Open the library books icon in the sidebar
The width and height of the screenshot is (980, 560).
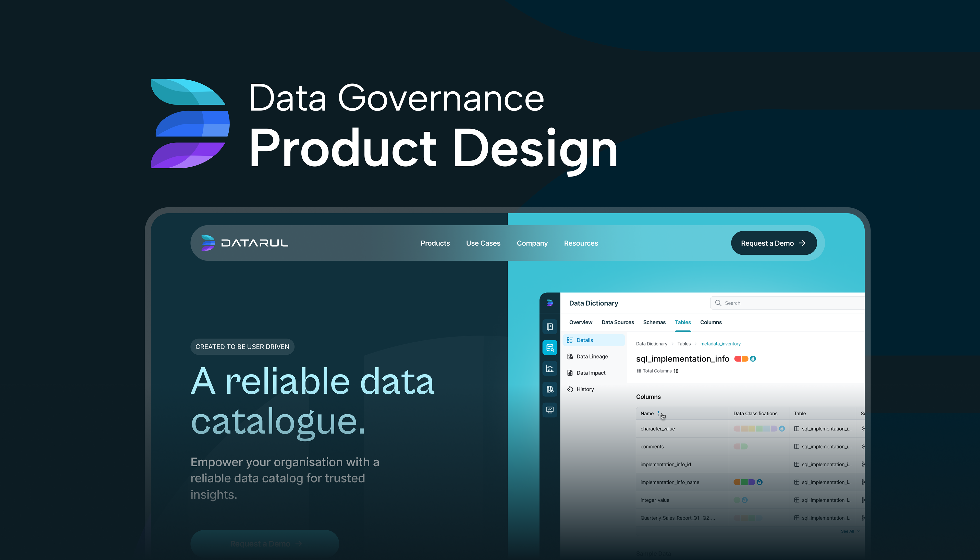coord(550,389)
